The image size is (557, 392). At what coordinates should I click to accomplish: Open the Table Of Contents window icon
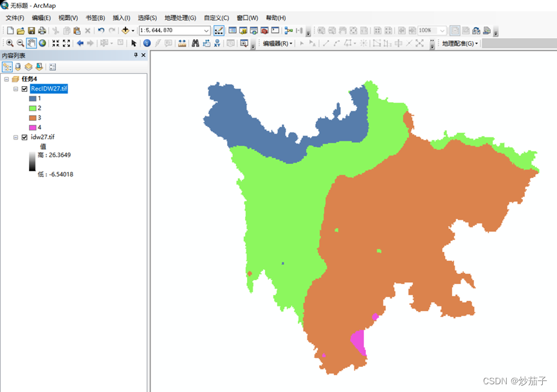[x=233, y=31]
